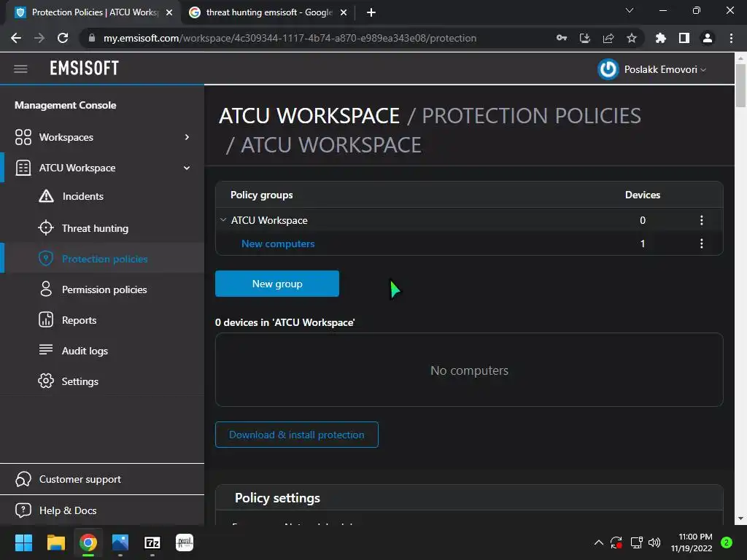The height and width of the screenshot is (560, 747).
Task: Open the Windows Start menu
Action: tap(23, 542)
